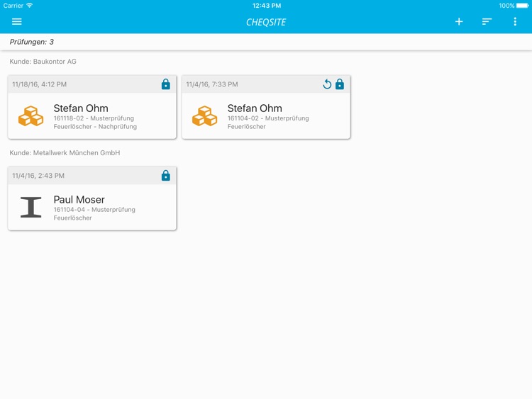Tap the CHEQSITE title

coord(266,22)
